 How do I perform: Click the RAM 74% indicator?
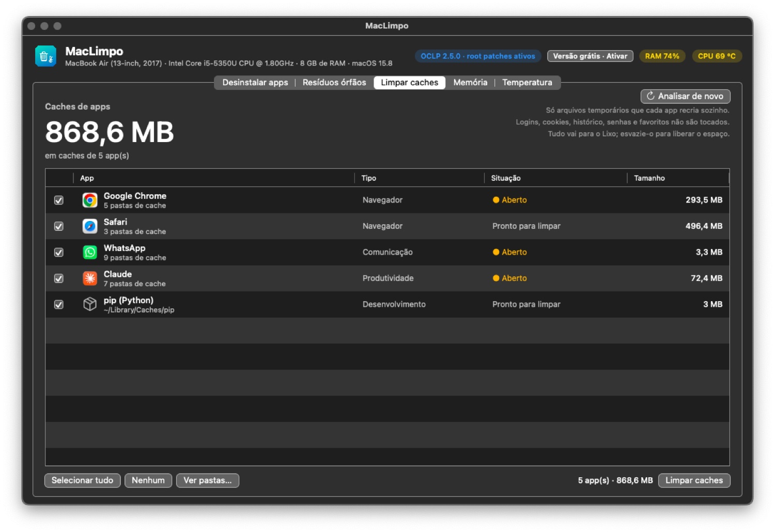[x=662, y=56]
